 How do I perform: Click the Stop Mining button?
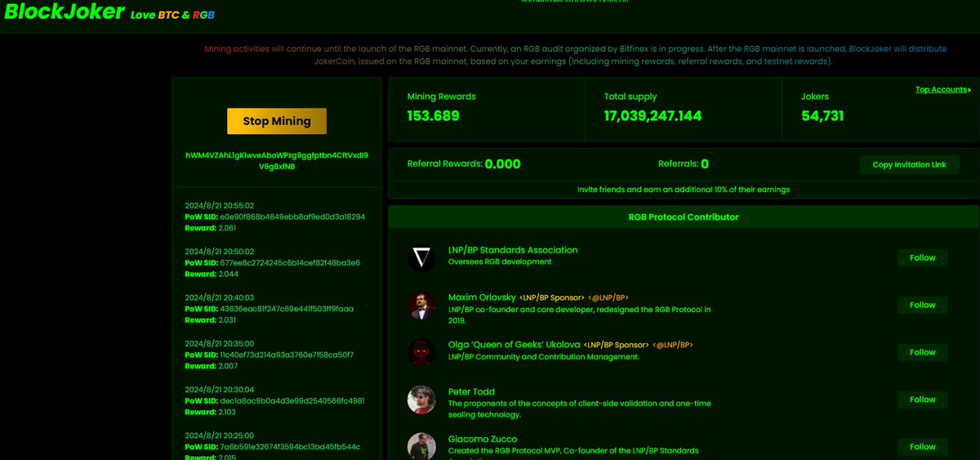tap(277, 121)
